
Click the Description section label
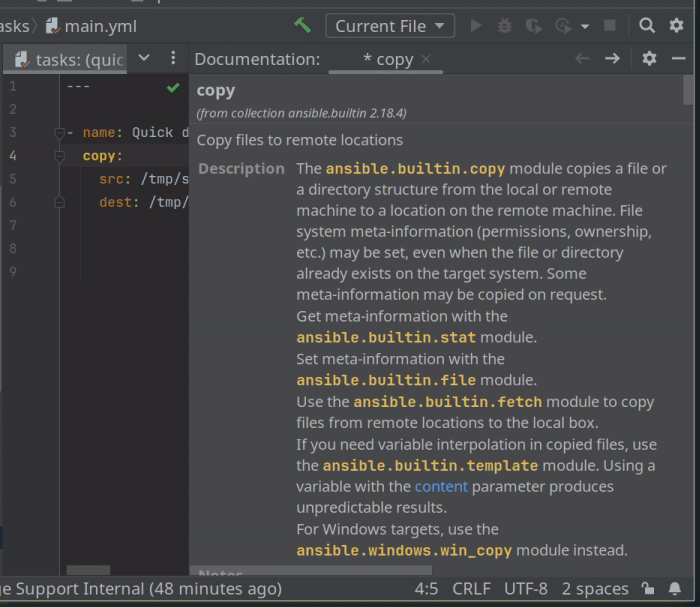point(242,169)
